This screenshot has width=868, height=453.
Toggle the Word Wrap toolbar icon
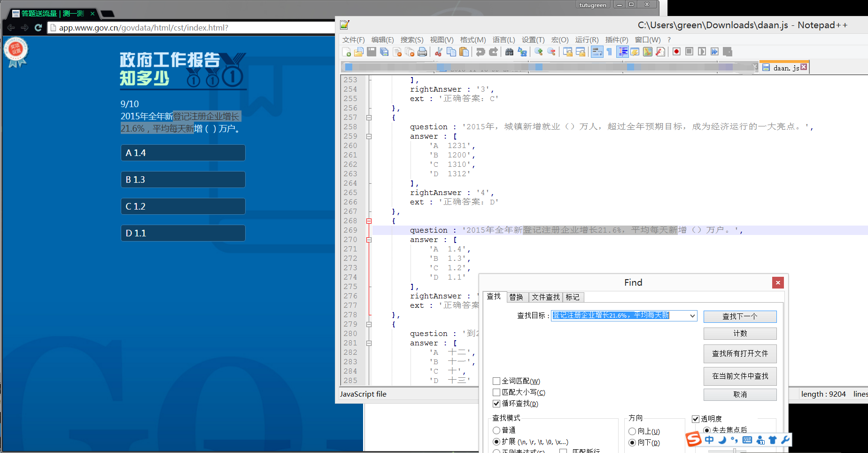597,52
